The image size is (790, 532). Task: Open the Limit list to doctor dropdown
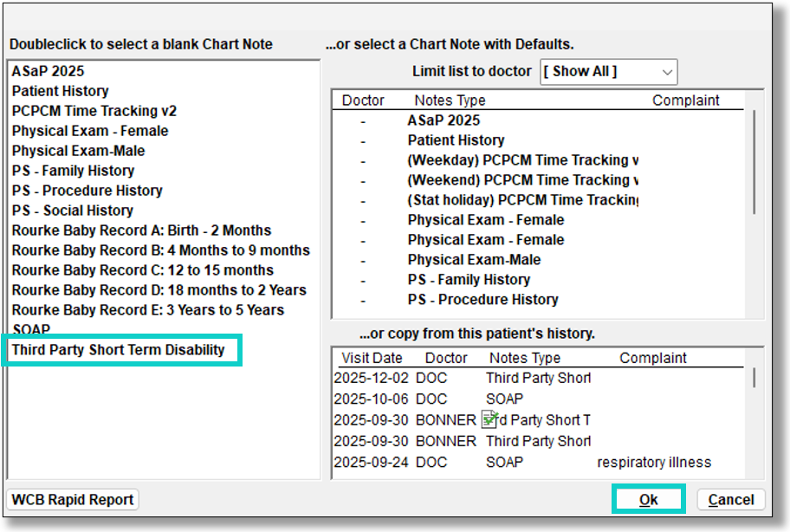[608, 72]
